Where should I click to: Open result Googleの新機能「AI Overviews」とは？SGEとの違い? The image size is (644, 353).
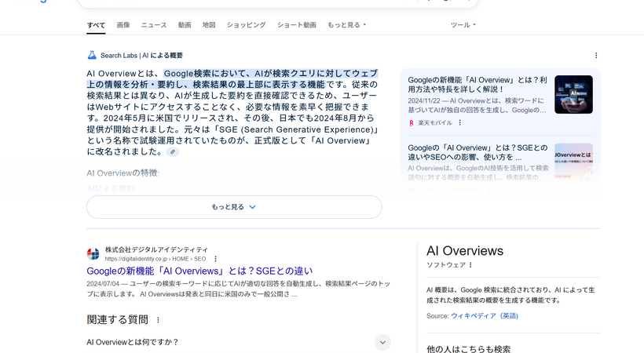click(199, 271)
